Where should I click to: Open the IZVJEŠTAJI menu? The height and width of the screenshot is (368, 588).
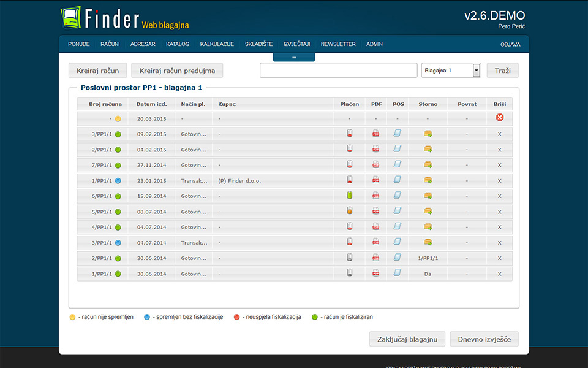296,44
